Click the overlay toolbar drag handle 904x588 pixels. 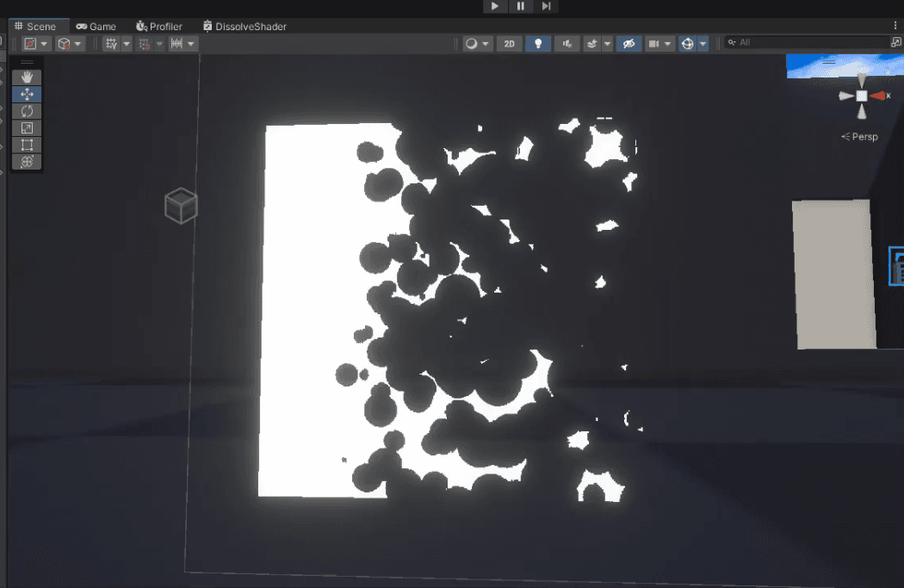(x=27, y=62)
